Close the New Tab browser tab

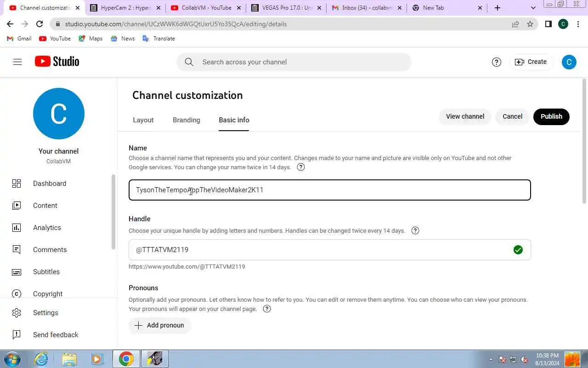tap(480, 8)
